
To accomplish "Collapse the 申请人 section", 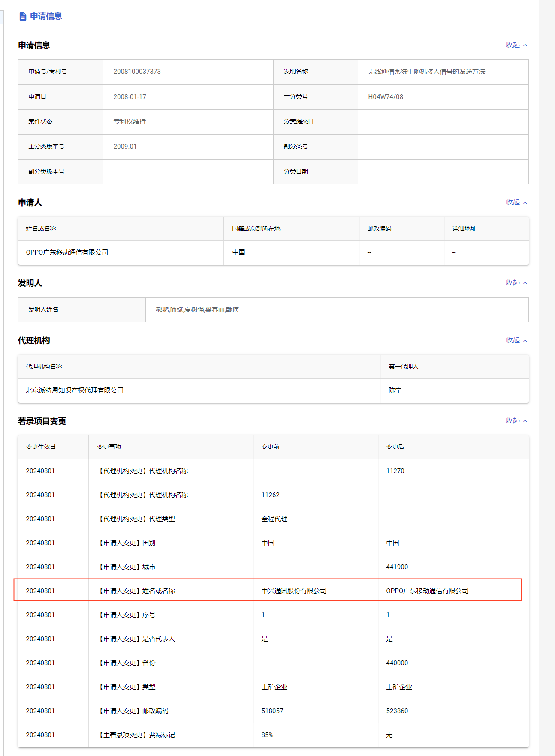I will click(516, 202).
